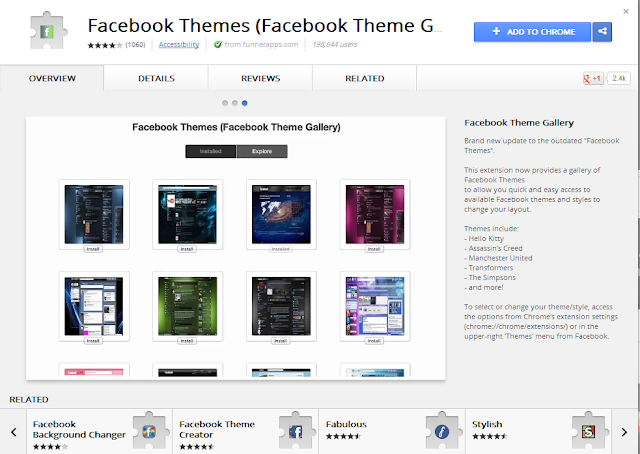The height and width of the screenshot is (454, 640).
Task: Click the Facebook Theme Creator puzzle icon
Action: pyautogui.click(x=296, y=431)
